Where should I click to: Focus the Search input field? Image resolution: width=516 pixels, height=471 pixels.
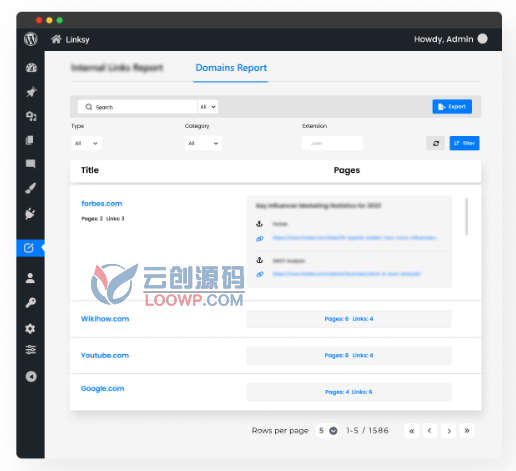click(137, 107)
